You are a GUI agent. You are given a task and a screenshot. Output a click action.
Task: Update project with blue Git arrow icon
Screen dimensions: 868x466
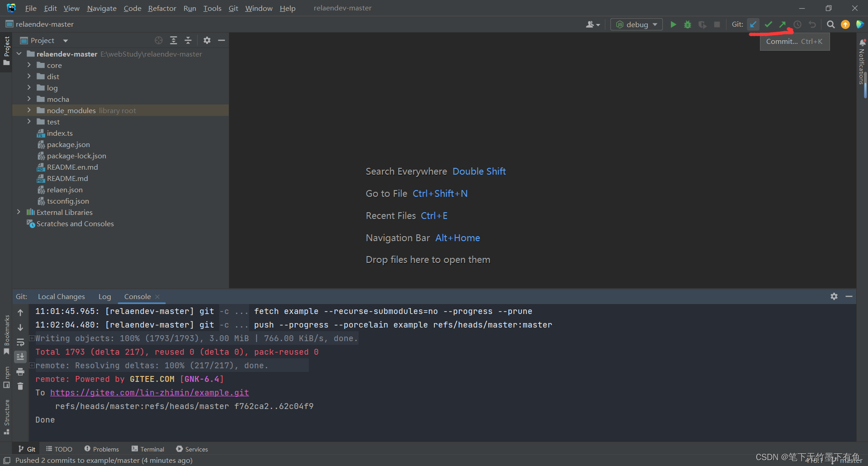pos(753,24)
